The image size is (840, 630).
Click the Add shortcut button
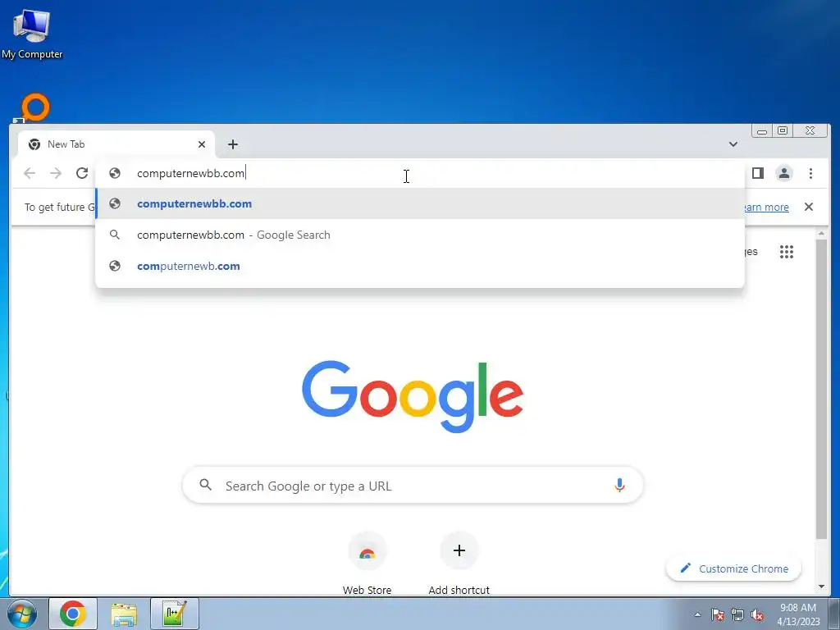[459, 564]
